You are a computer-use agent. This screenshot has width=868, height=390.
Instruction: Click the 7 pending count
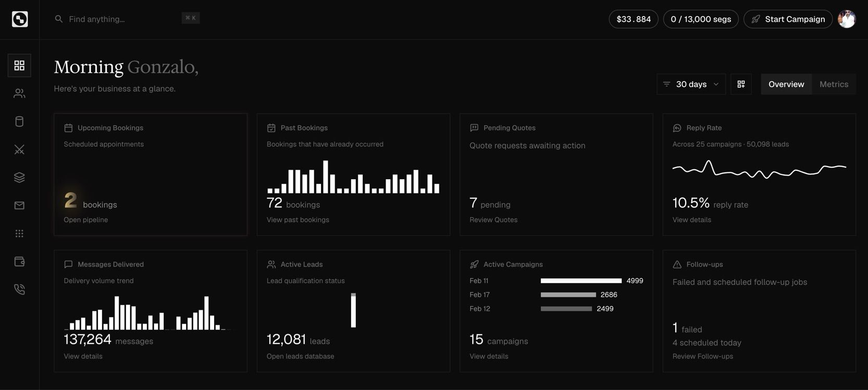coord(490,203)
